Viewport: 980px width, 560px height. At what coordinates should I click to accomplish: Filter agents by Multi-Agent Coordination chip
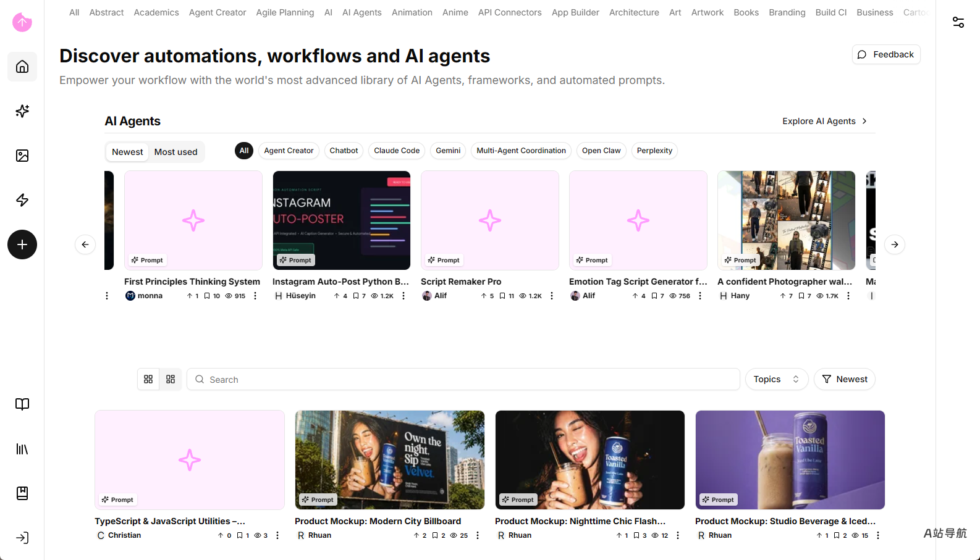521,151
